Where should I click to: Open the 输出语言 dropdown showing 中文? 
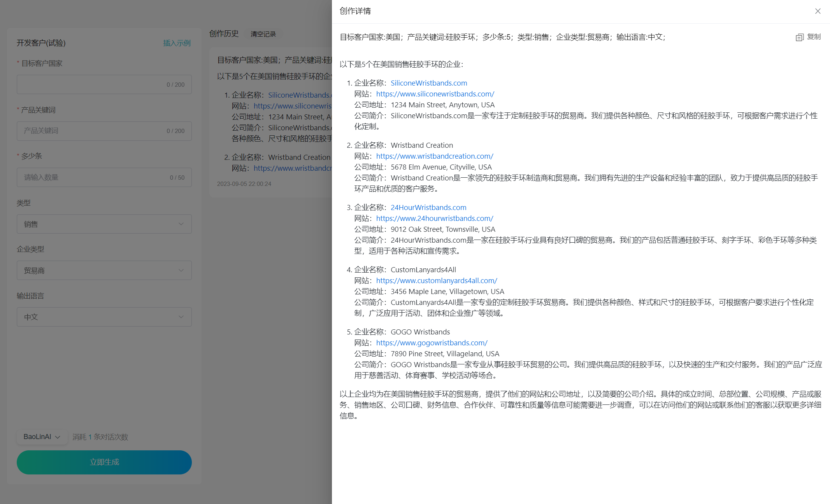coord(104,317)
